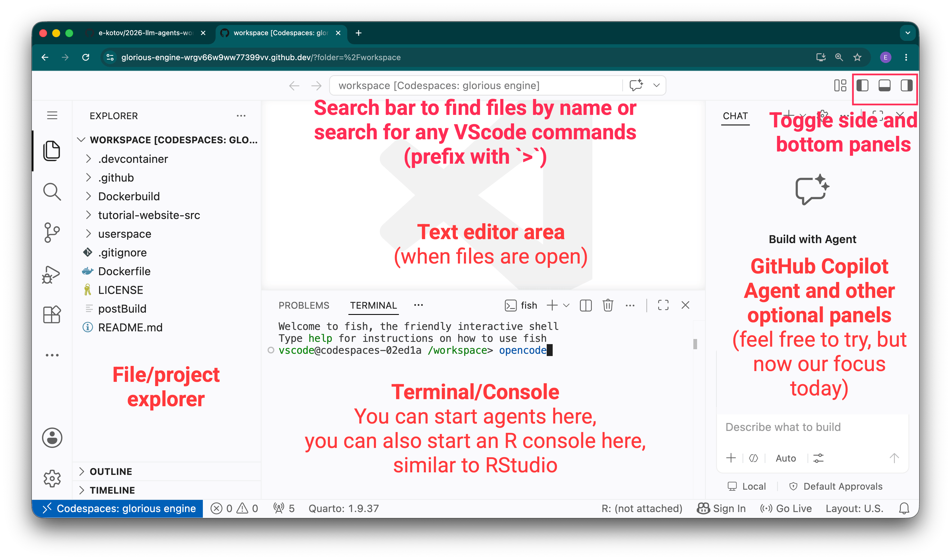951x560 pixels.
Task: Switch to the TERMINAL tab
Action: (373, 305)
